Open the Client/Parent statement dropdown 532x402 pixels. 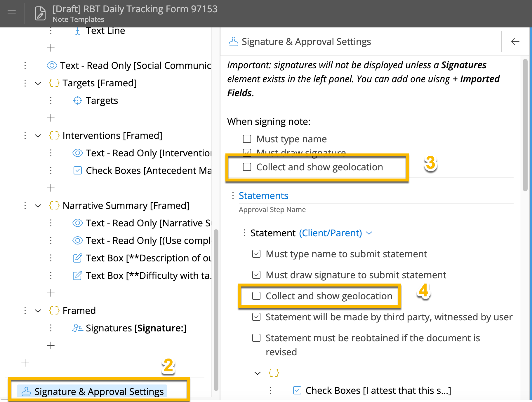tap(369, 233)
